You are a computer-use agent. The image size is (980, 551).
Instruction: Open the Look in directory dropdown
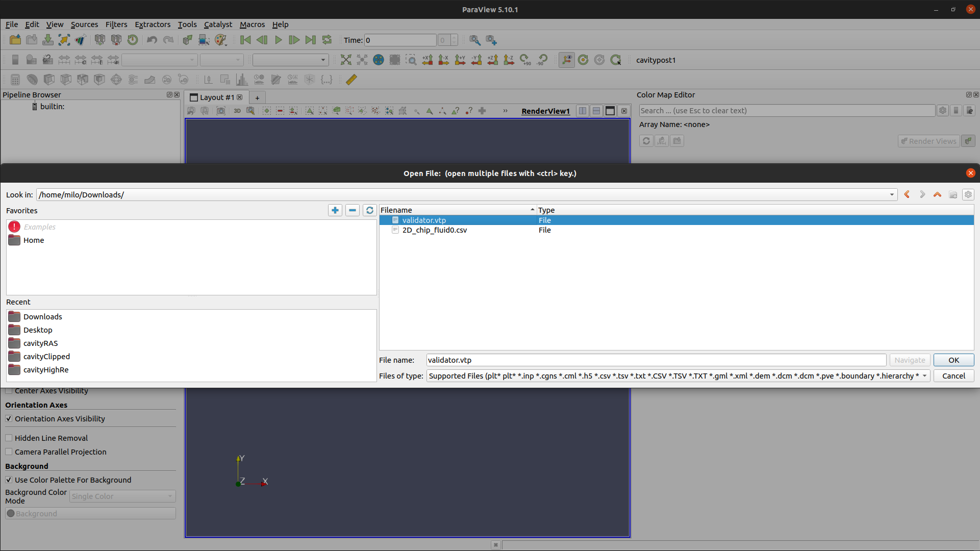(892, 194)
